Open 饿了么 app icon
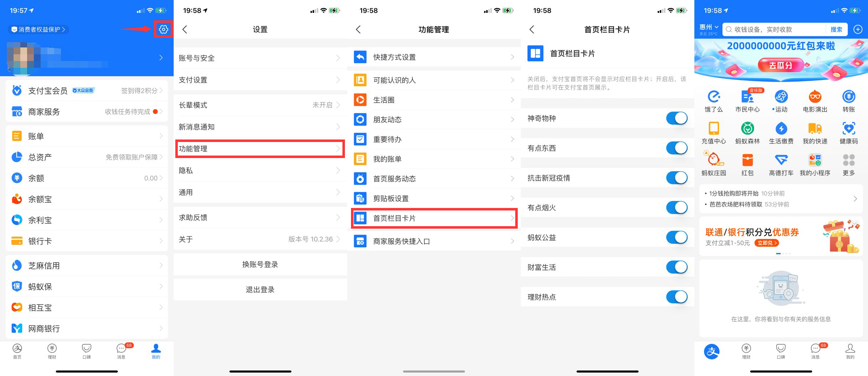 (x=714, y=97)
